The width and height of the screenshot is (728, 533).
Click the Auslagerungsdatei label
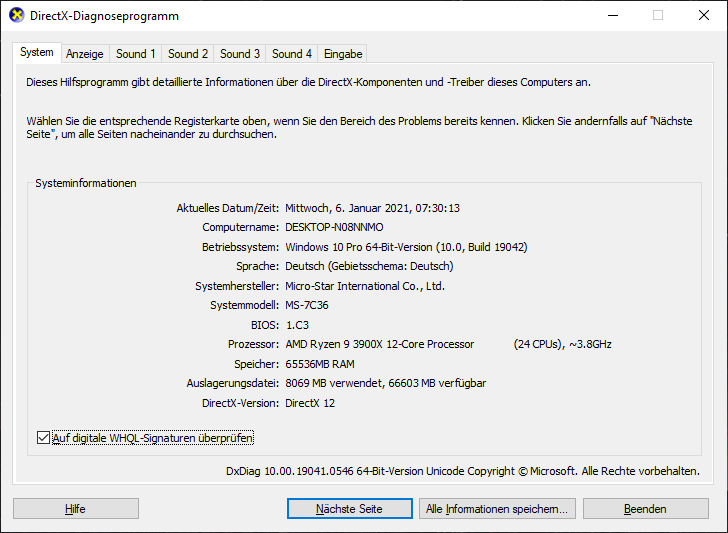coord(233,384)
